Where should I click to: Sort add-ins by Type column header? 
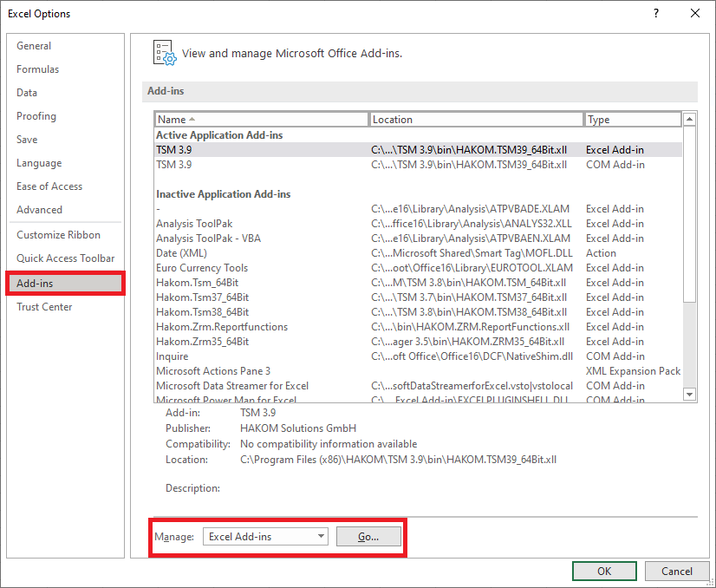click(x=633, y=119)
